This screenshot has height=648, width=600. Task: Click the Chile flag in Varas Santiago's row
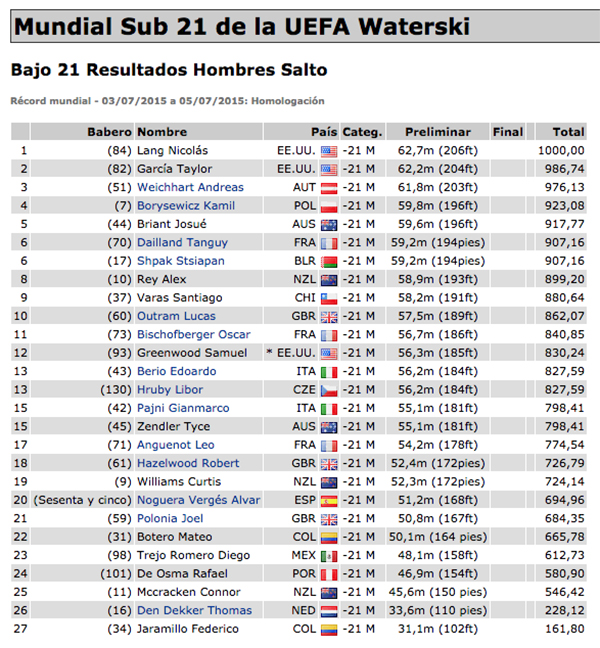pyautogui.click(x=330, y=298)
